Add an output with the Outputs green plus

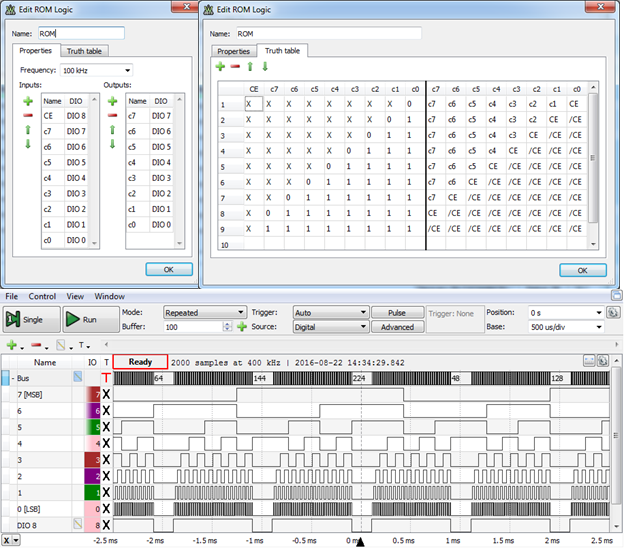(113, 101)
